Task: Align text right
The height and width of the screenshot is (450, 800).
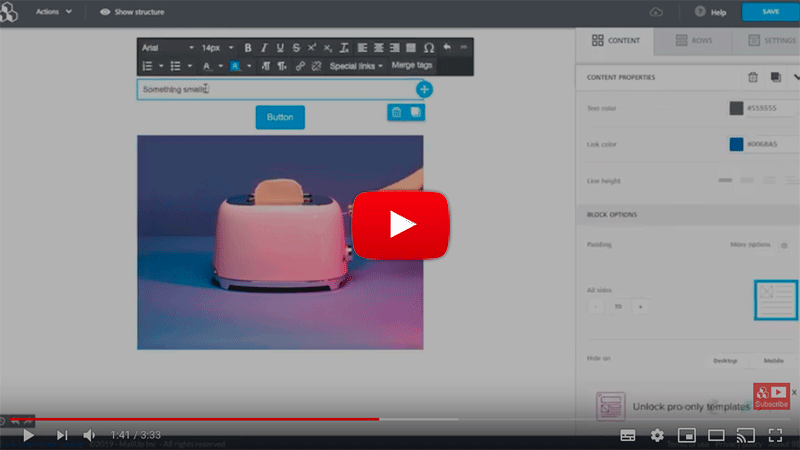Action: point(394,47)
